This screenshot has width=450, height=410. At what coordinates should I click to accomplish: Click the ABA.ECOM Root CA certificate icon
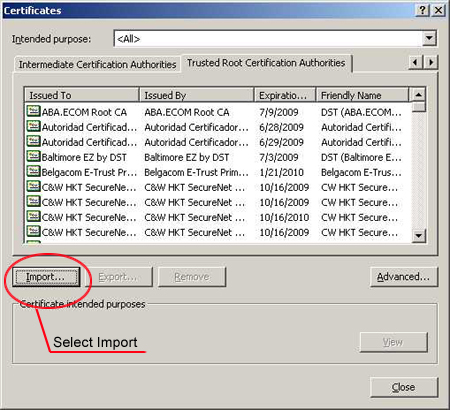[33, 112]
